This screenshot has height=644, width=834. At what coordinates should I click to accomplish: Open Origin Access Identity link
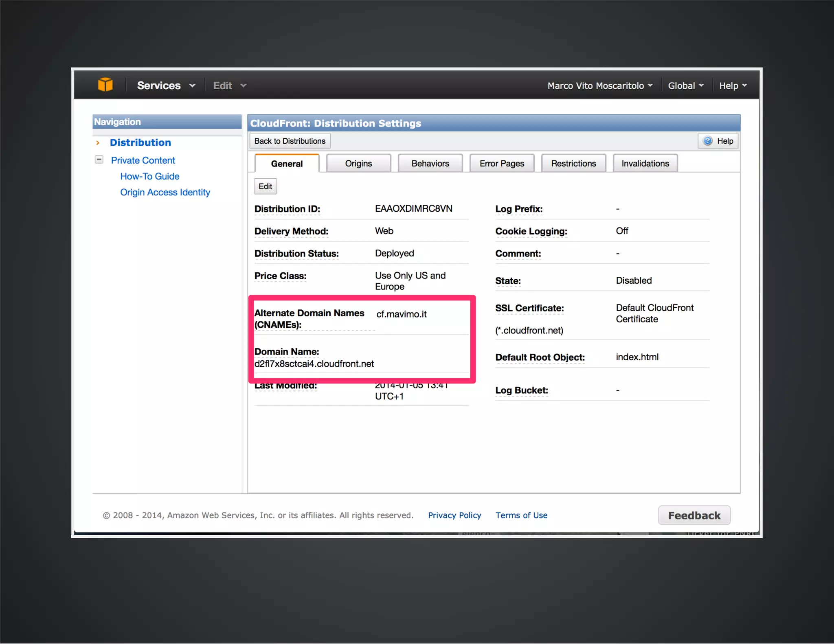click(x=165, y=192)
